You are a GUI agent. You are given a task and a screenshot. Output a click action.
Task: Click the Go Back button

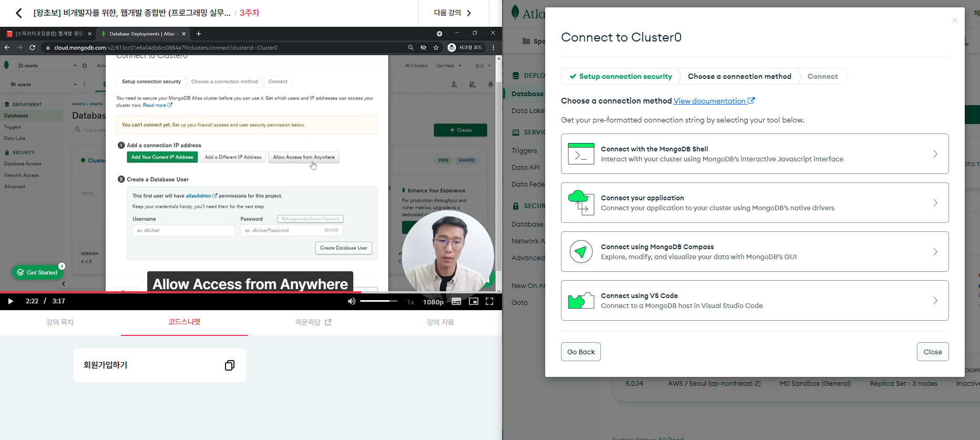tap(581, 352)
